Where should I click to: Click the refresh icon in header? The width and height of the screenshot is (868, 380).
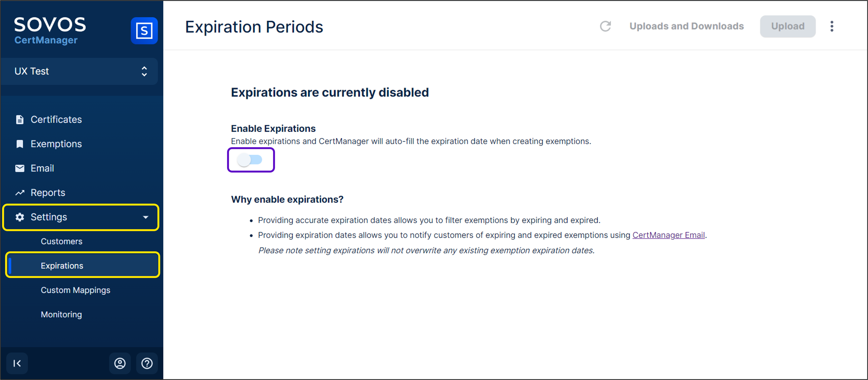tap(605, 26)
